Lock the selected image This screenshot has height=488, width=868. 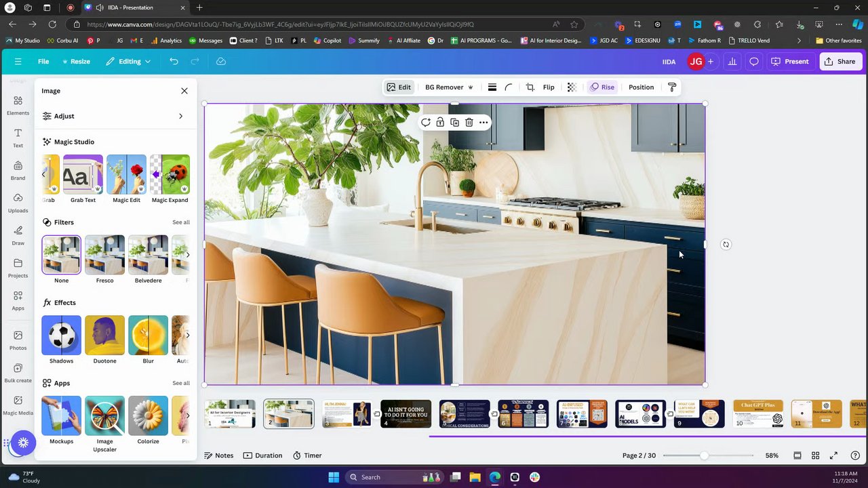(x=440, y=123)
